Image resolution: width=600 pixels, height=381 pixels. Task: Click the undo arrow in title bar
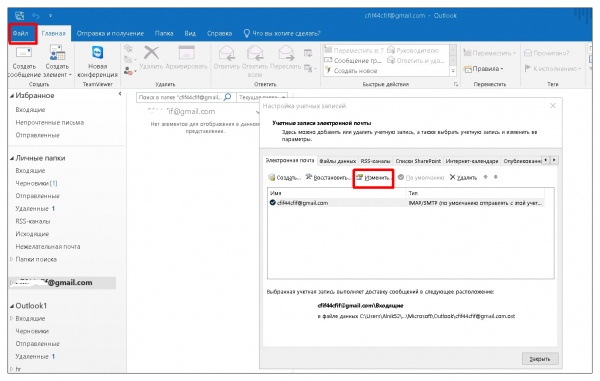[x=36, y=16]
